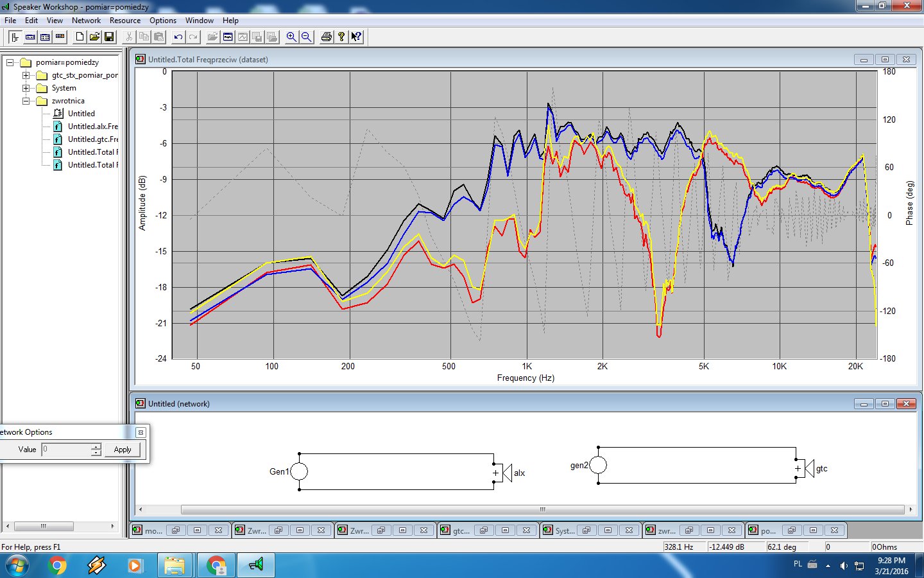Screen dimensions: 924x578
Task: Click the chart window title icon
Action: (141, 59)
